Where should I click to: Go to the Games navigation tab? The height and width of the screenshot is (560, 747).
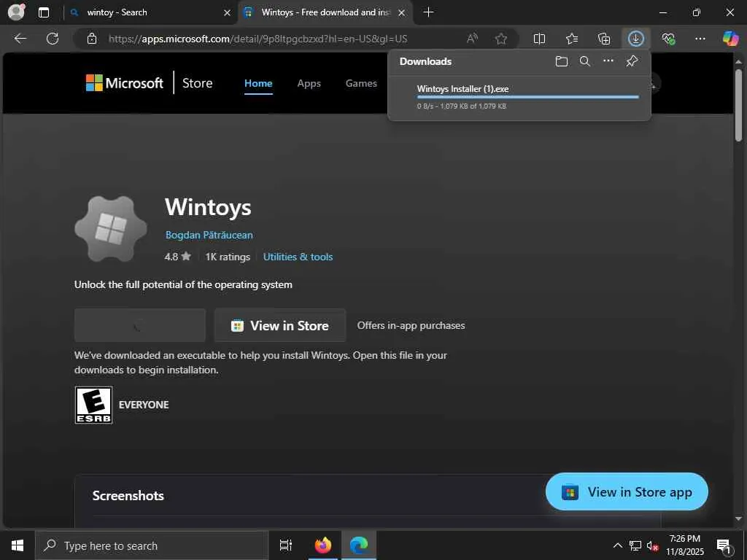[361, 83]
